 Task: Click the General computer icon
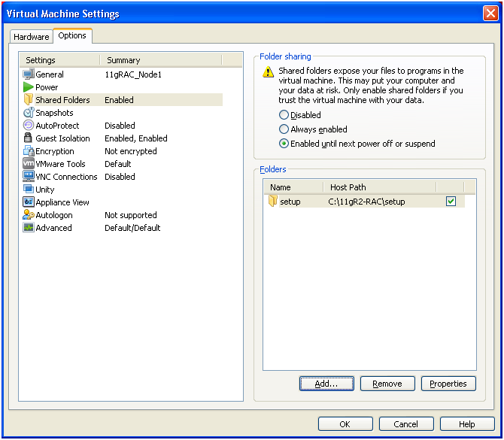coord(29,74)
